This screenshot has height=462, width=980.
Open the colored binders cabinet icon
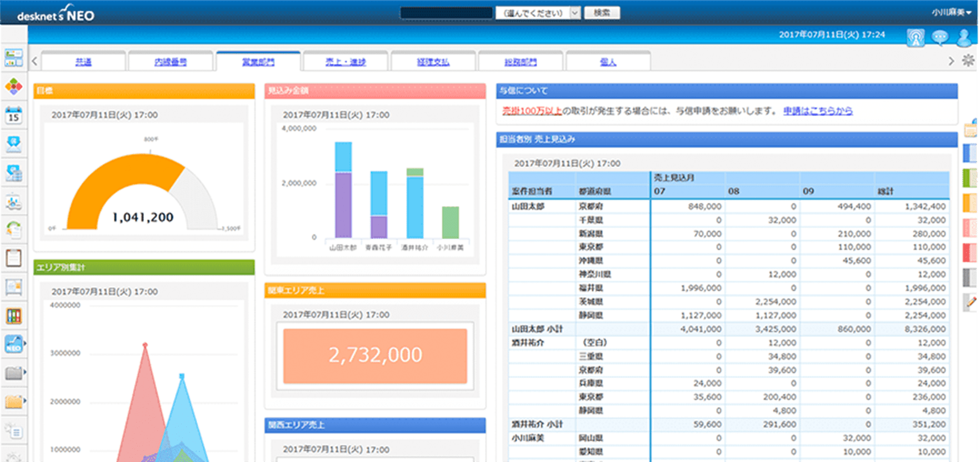click(13, 315)
